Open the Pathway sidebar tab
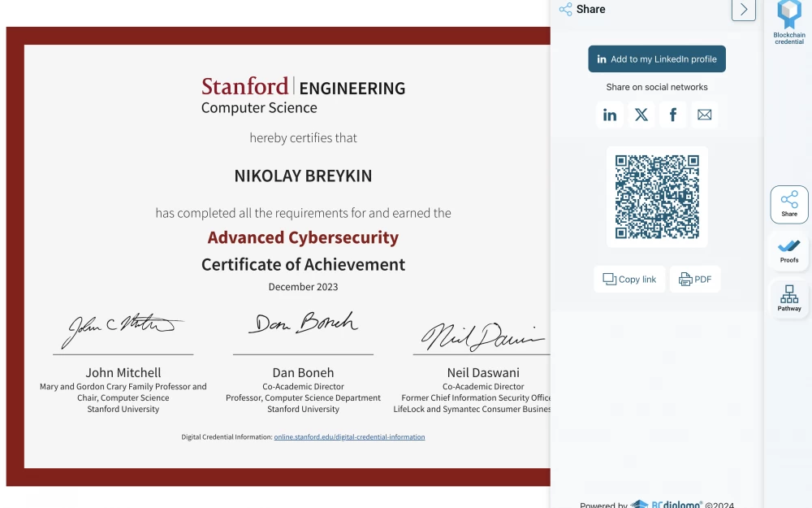The height and width of the screenshot is (508, 812). tap(789, 298)
